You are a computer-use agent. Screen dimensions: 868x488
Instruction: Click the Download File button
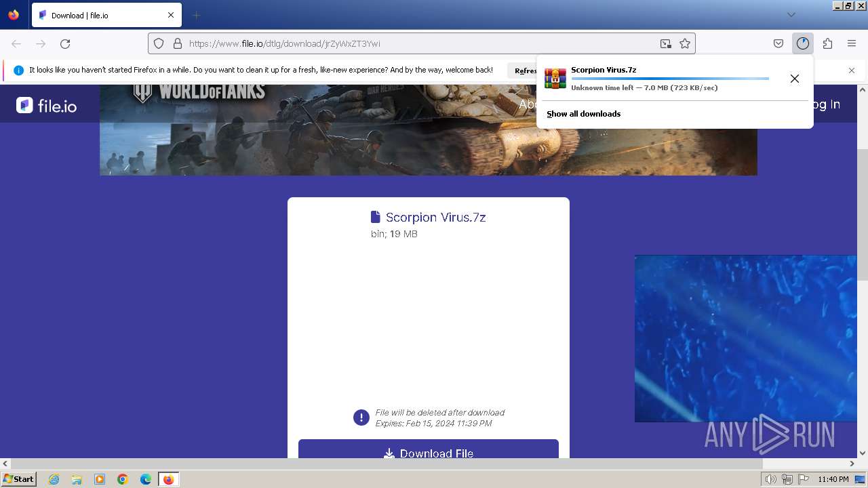click(429, 449)
